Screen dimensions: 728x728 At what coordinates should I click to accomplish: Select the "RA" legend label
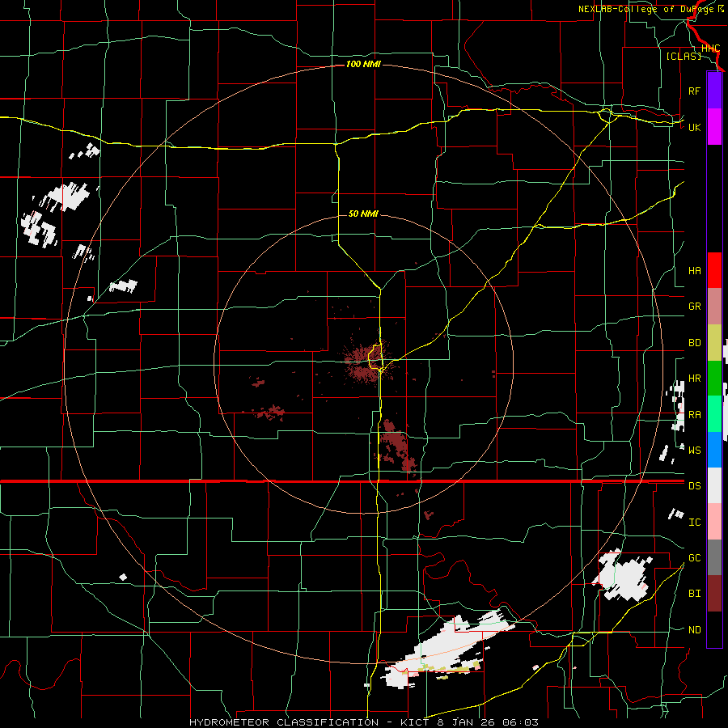[x=694, y=415]
